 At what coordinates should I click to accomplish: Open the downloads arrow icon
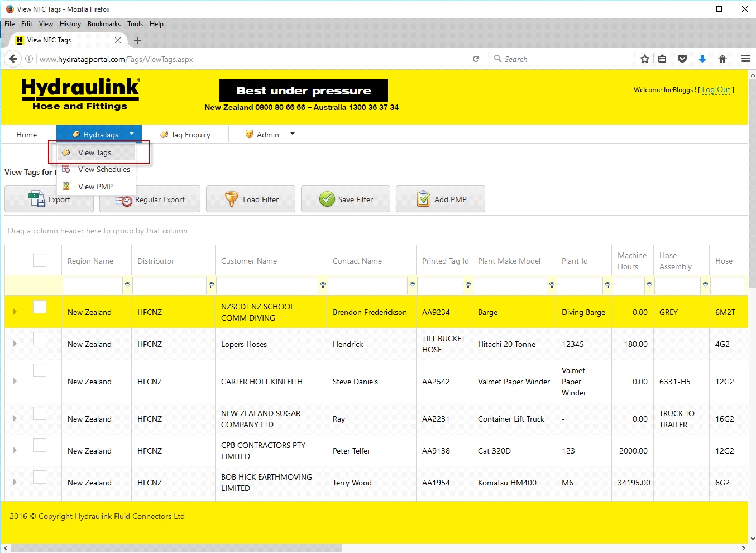702,59
